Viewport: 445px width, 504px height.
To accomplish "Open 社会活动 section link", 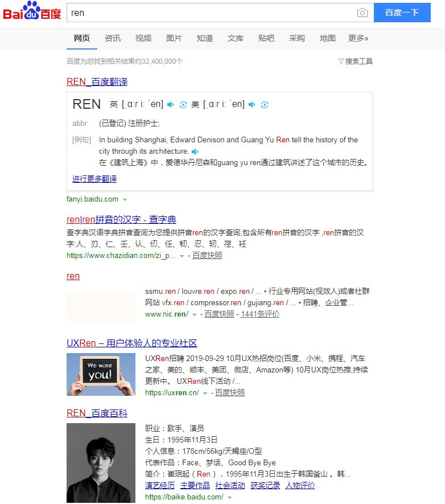I will pyautogui.click(x=230, y=485).
